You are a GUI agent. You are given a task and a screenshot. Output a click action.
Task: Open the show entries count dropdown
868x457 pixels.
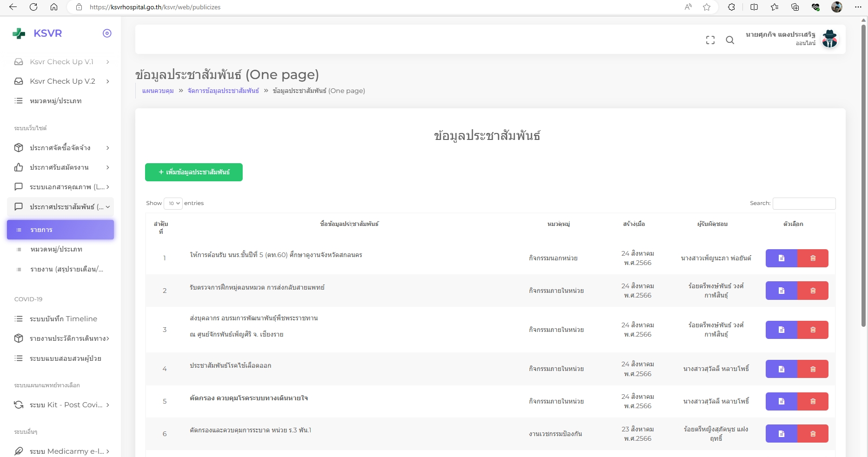point(173,203)
